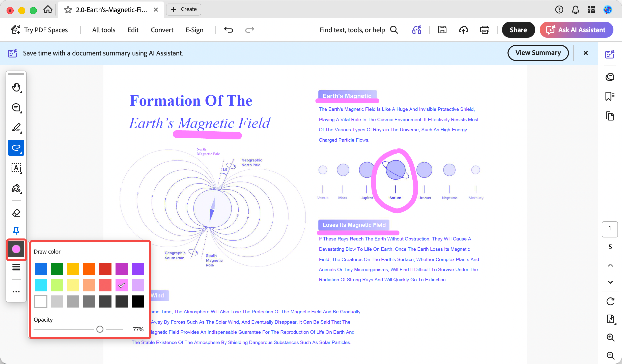Open the fill and sign pen tool
Screen dimensions: 622x364
pyautogui.click(x=16, y=188)
